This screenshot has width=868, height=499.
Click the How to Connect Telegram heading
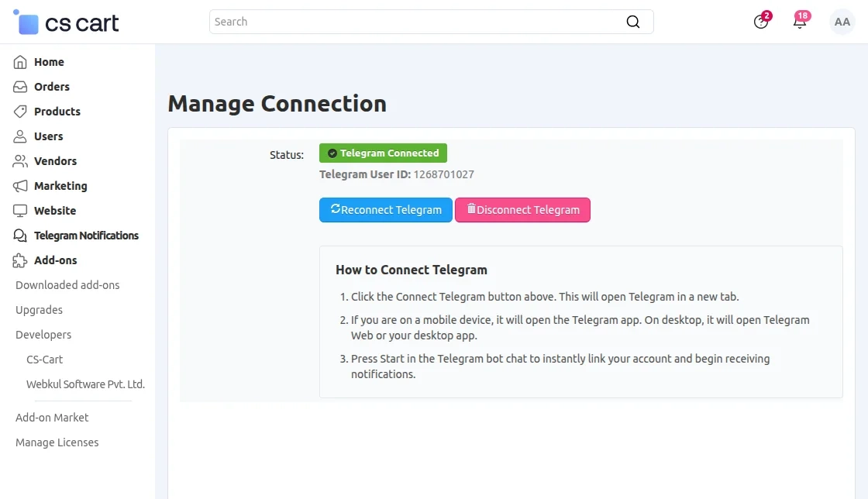(x=412, y=270)
